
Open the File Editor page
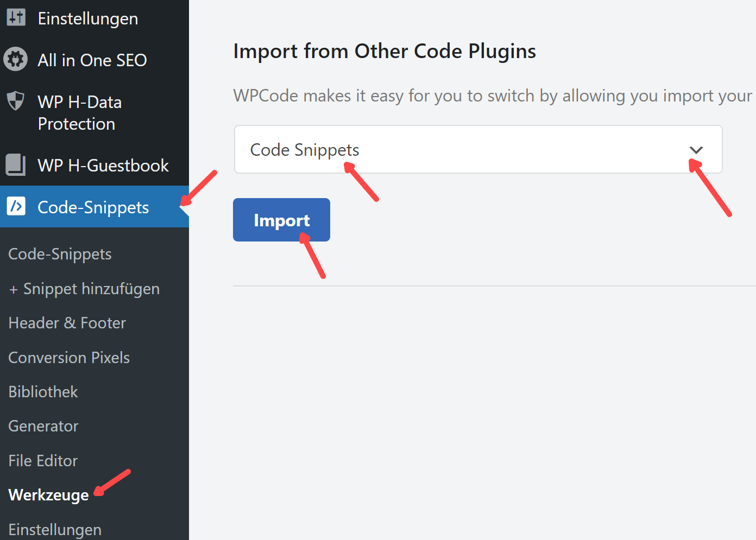(43, 461)
